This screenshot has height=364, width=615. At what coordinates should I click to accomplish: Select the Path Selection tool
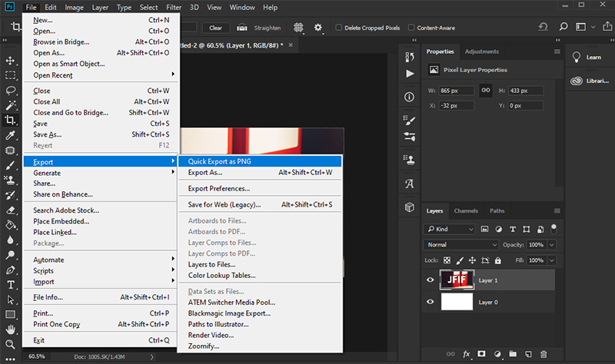pos(10,299)
